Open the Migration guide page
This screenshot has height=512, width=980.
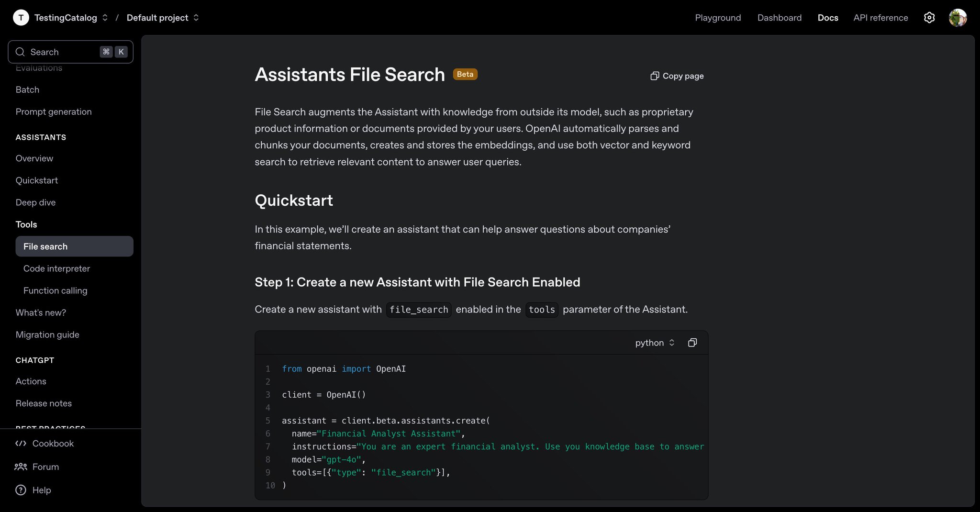tap(47, 334)
